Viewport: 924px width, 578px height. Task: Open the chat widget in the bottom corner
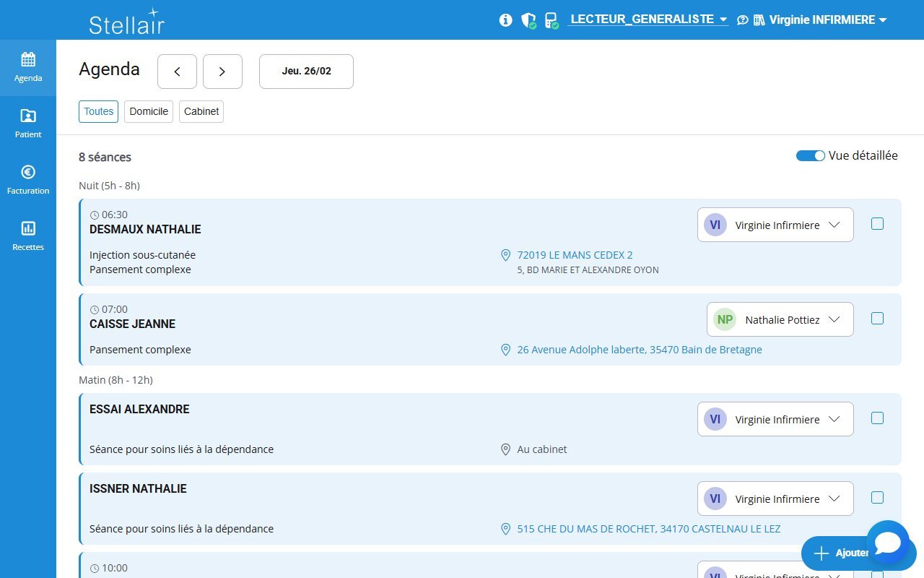[x=889, y=543]
